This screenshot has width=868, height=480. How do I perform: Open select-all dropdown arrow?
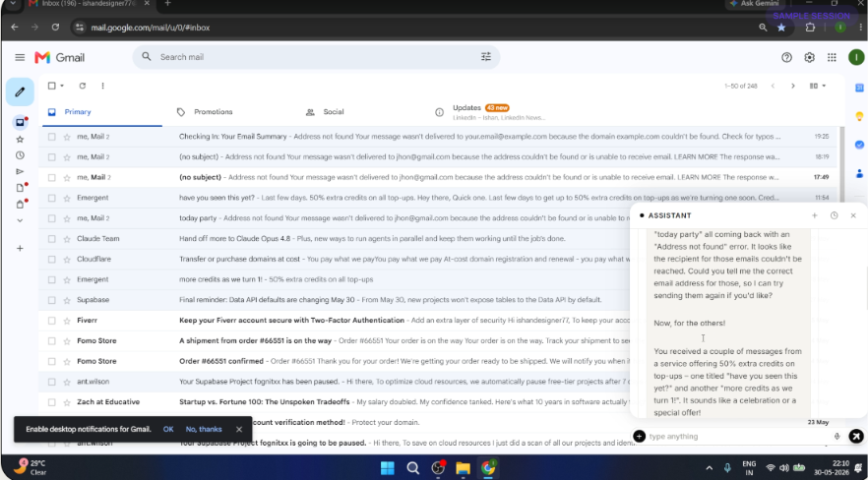tap(62, 86)
